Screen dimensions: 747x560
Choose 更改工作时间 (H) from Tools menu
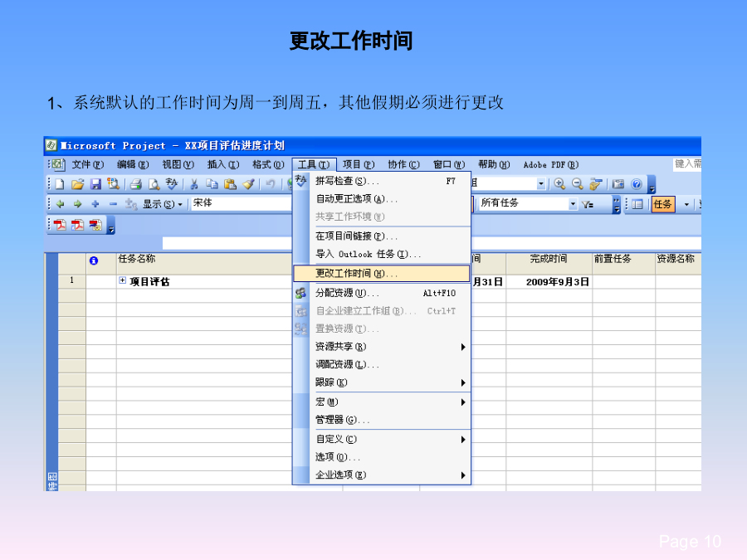coord(382,273)
